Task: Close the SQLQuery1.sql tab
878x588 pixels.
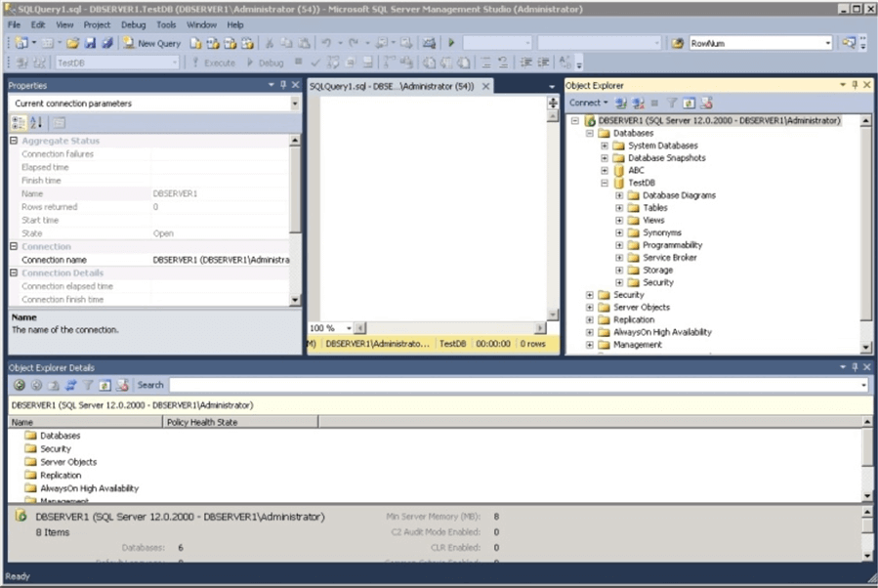Action: [486, 86]
